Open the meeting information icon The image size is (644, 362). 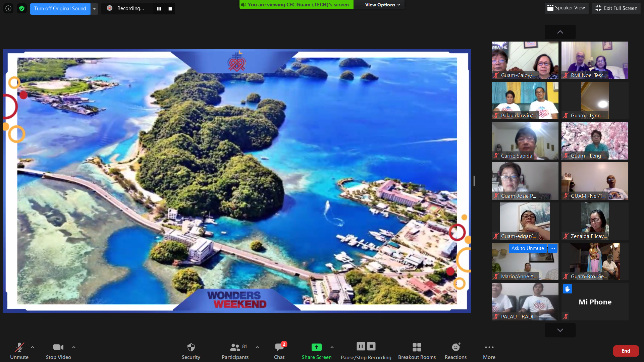(8, 8)
